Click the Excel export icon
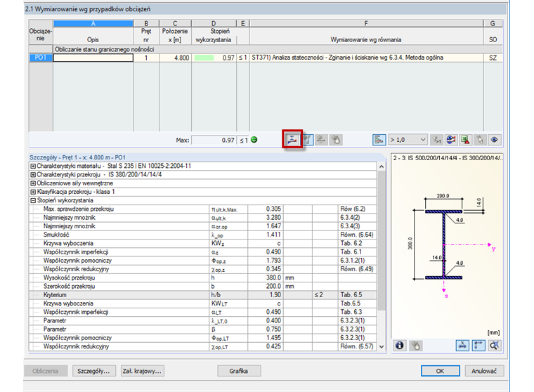 (465, 140)
